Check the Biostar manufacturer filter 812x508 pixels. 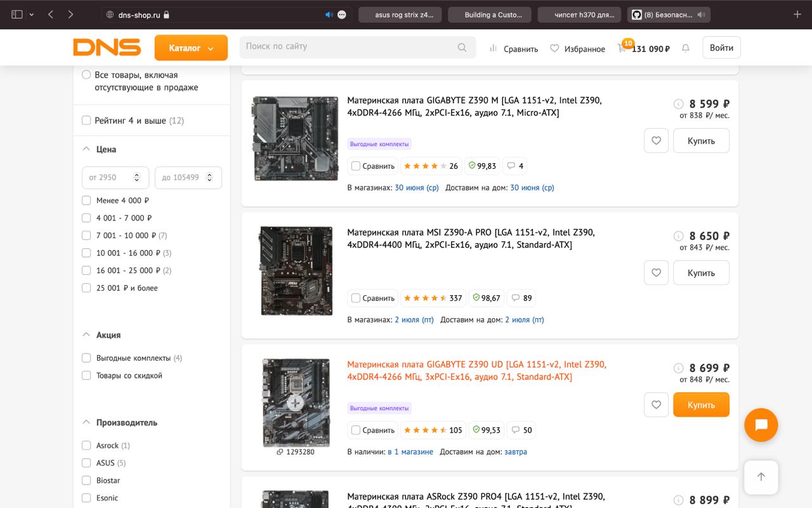click(86, 480)
